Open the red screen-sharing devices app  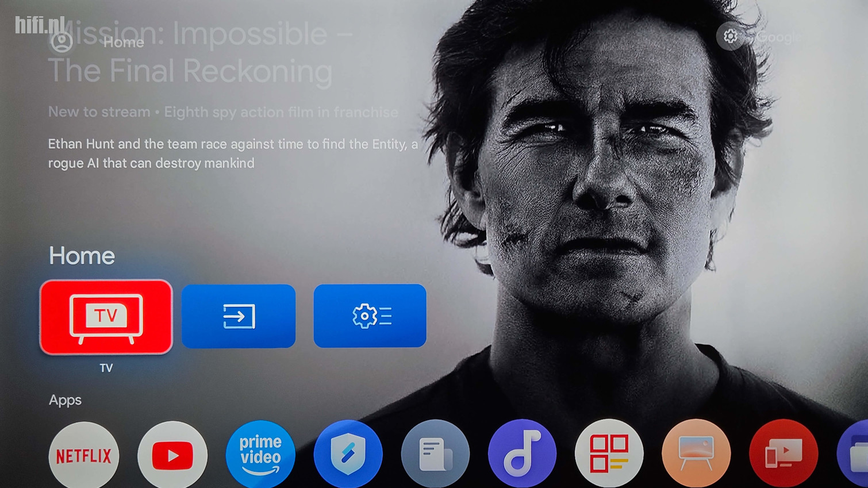783,454
